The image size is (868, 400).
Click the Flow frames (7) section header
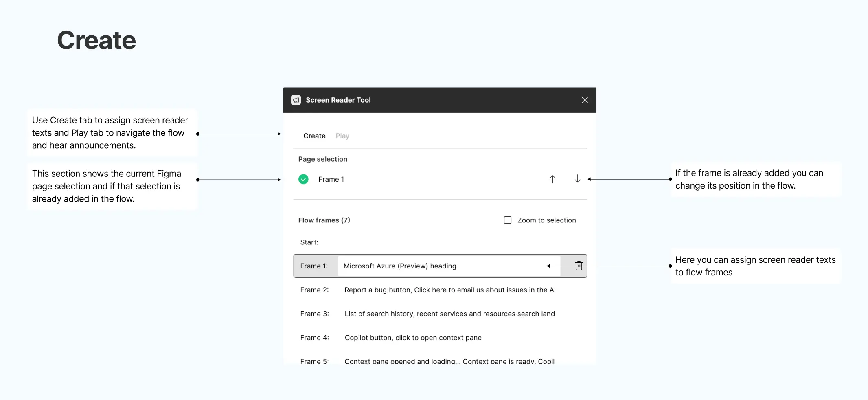(x=324, y=220)
